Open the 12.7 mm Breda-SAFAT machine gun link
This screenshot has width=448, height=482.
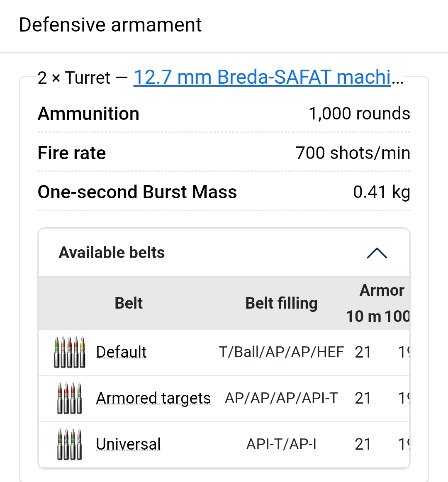click(262, 78)
